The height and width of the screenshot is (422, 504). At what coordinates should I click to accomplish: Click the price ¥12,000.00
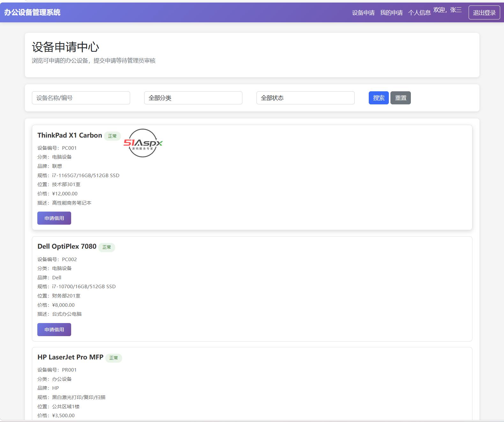click(x=65, y=193)
